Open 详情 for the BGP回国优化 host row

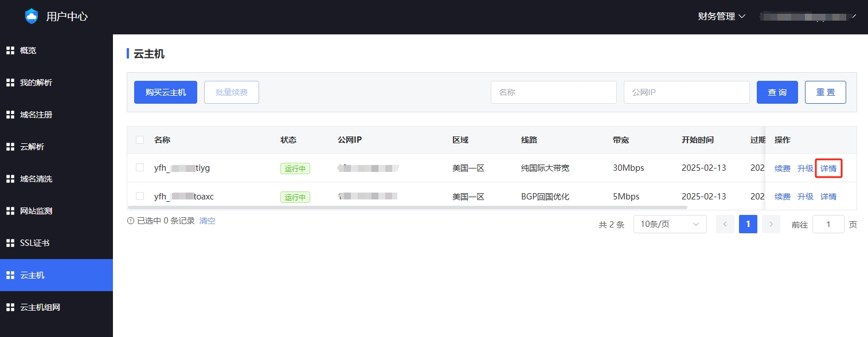[828, 197]
